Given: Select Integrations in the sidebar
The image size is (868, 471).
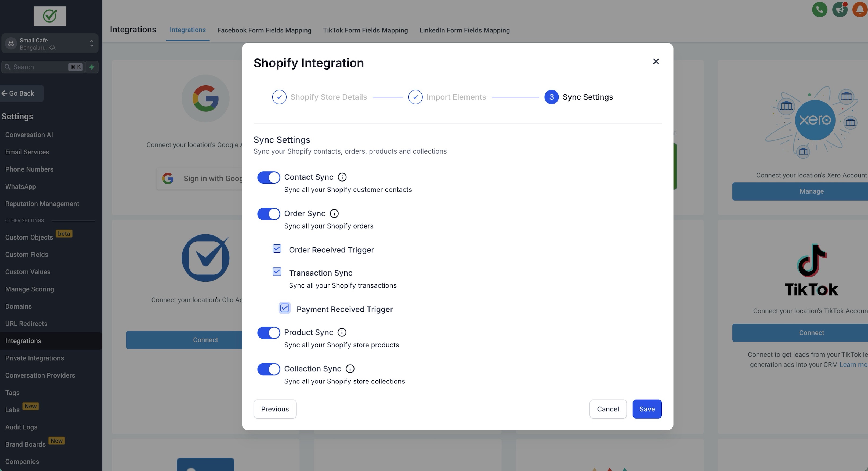Looking at the screenshot, I should pos(51,341).
